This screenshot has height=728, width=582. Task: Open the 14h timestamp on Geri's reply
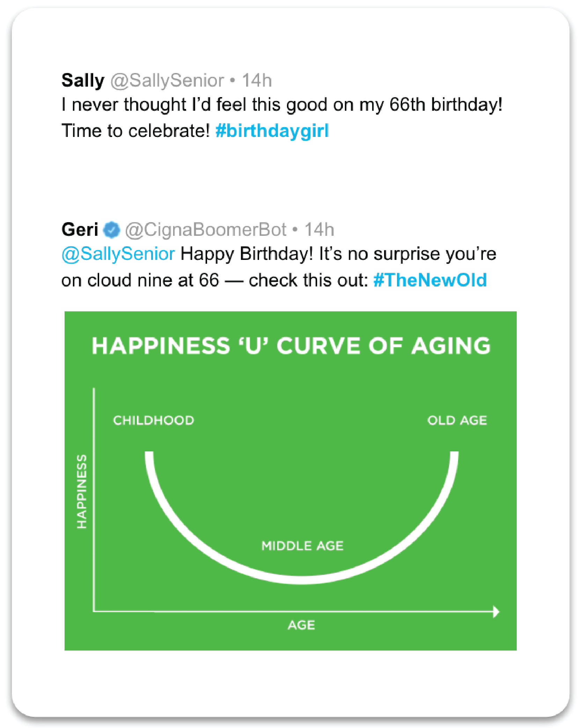point(319,230)
